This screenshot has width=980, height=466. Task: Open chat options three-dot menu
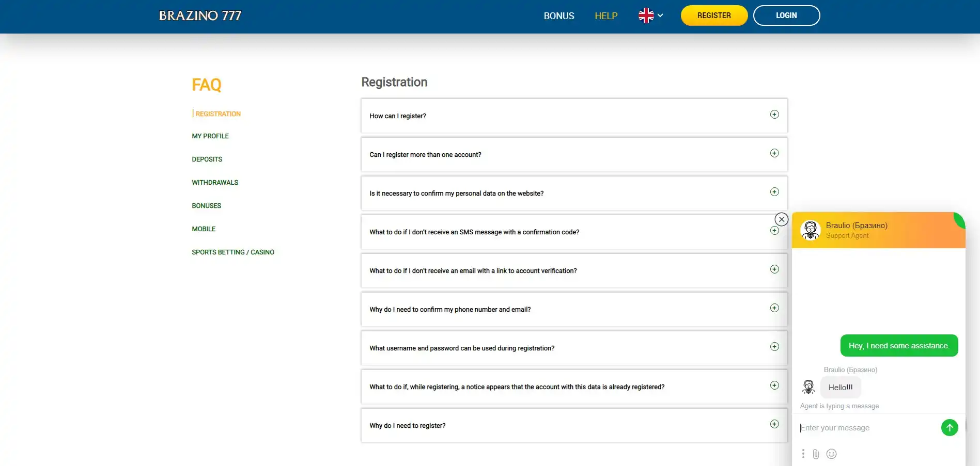click(803, 454)
